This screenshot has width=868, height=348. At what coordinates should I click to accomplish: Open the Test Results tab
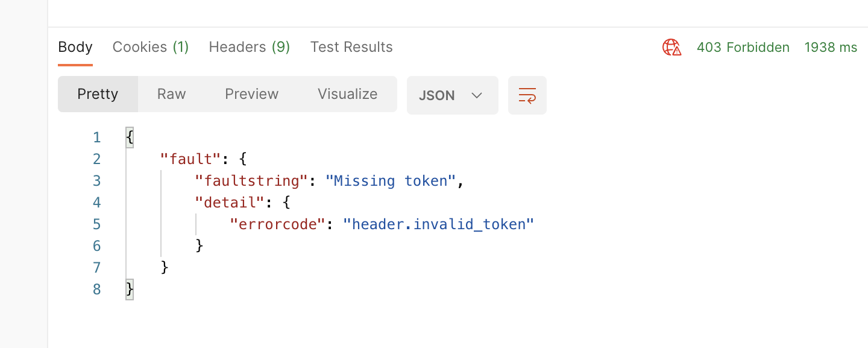pyautogui.click(x=351, y=47)
